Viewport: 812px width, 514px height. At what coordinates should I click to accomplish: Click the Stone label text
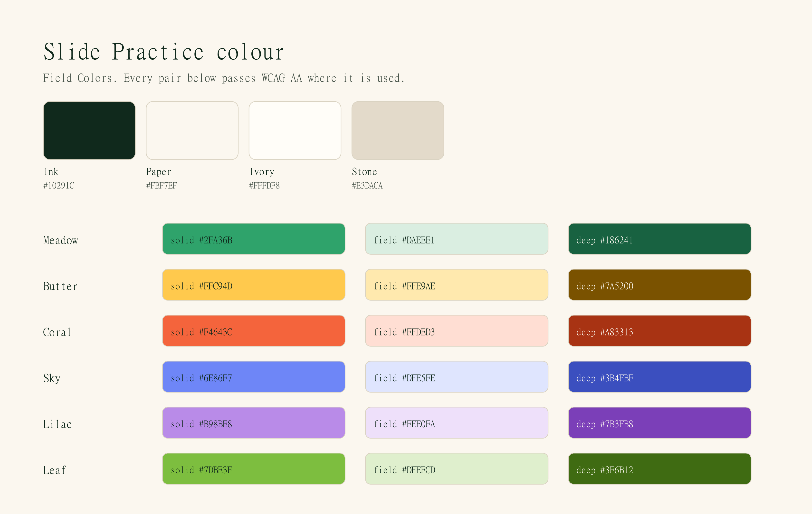click(x=364, y=172)
